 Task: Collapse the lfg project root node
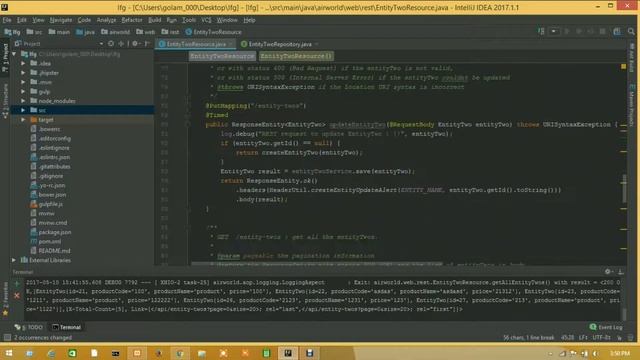pos(14,54)
